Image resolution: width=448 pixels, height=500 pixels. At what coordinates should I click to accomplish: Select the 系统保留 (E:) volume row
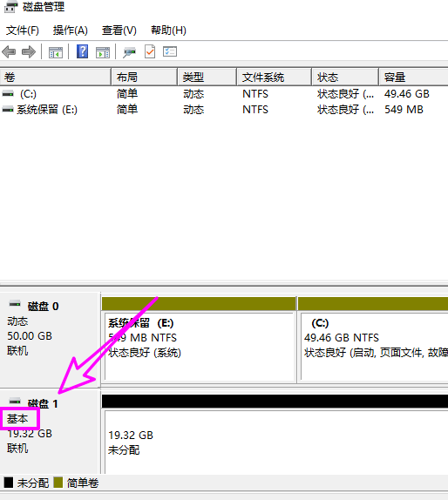click(224, 110)
